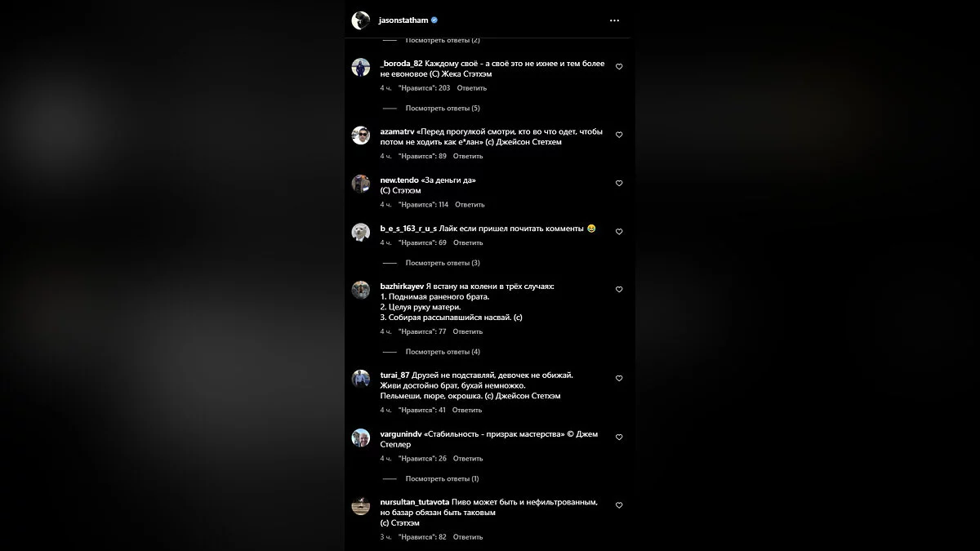Expand 4 replies under bazhirkayev comment

pyautogui.click(x=443, y=352)
